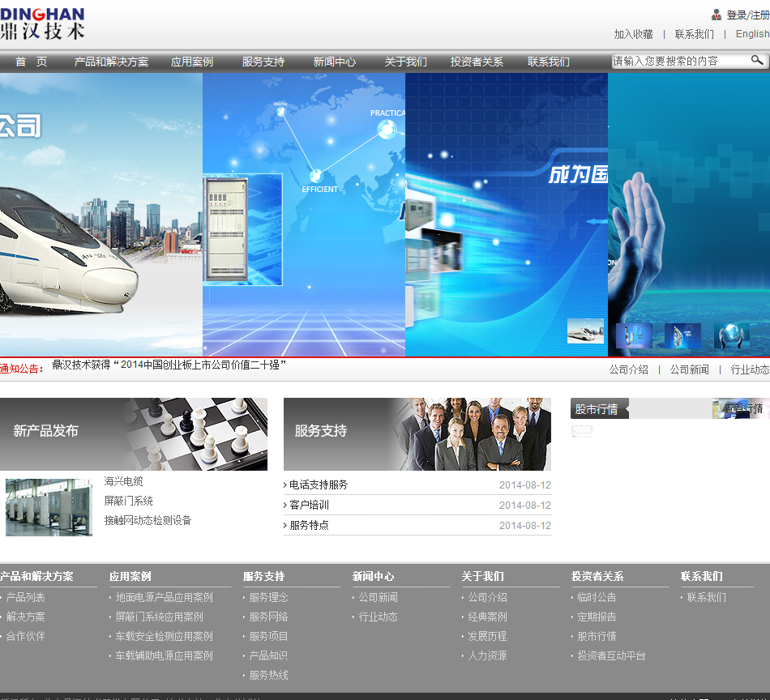Click the factory product thumbnail image
The width and height of the screenshot is (770, 700).
point(49,507)
